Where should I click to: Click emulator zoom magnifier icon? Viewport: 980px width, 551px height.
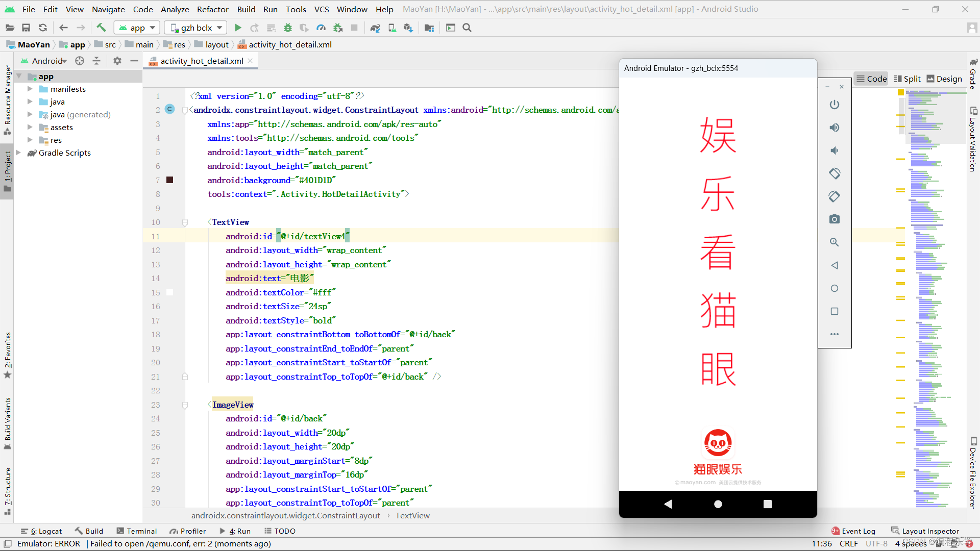[x=834, y=242]
